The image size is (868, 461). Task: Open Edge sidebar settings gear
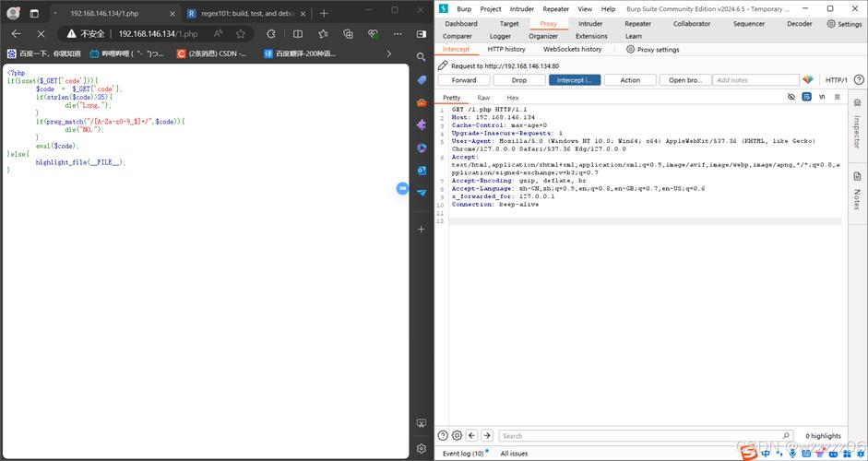pos(422,448)
